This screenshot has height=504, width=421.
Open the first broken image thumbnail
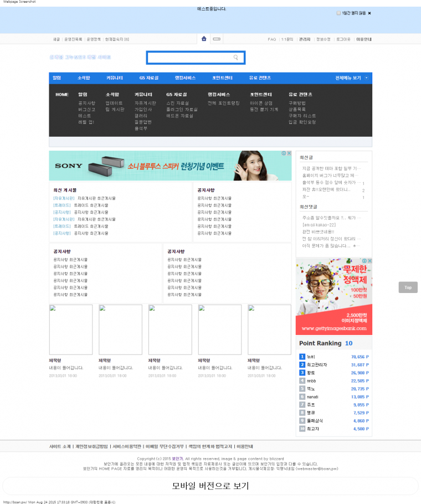(x=70, y=330)
